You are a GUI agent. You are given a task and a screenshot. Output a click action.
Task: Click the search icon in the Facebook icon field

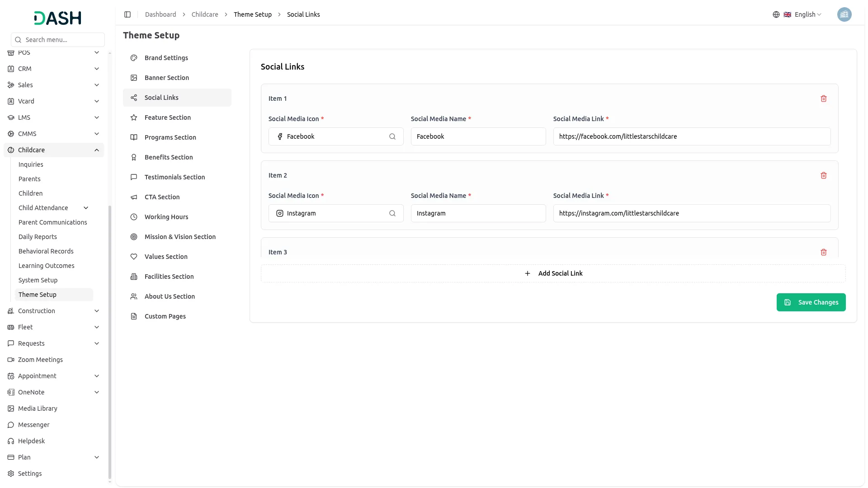[x=392, y=136]
